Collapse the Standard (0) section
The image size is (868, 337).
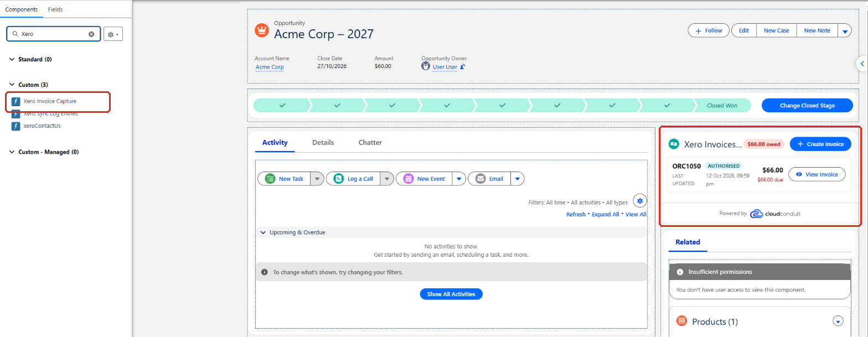coord(12,59)
